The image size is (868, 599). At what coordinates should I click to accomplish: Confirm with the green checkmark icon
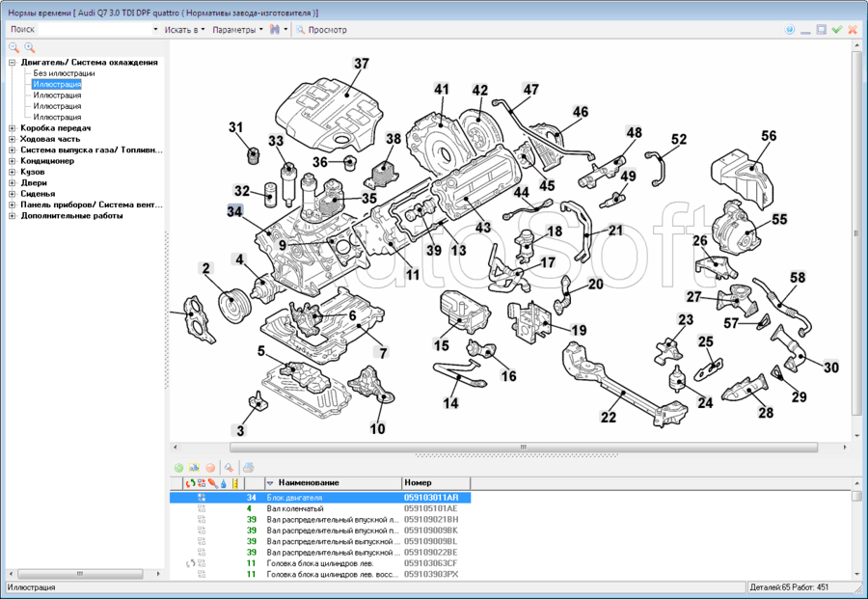(837, 29)
